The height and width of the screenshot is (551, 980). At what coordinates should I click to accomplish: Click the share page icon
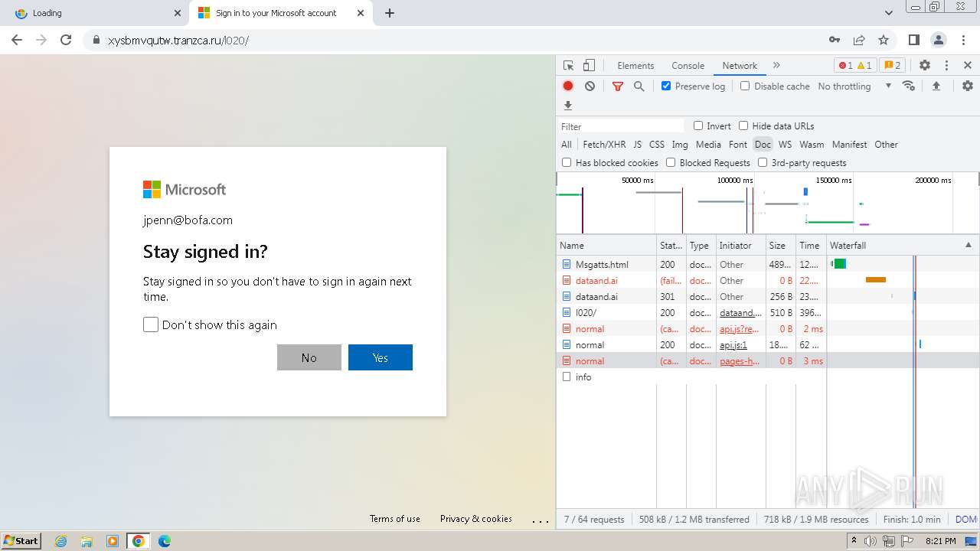[859, 40]
